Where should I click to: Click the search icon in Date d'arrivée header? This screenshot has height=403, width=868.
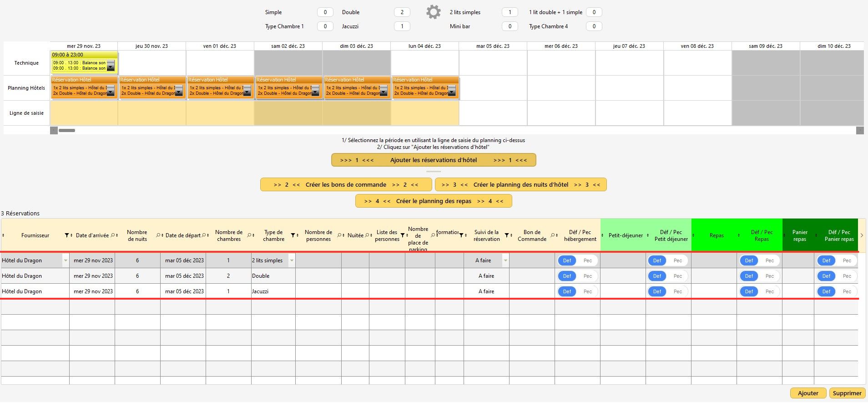point(113,235)
